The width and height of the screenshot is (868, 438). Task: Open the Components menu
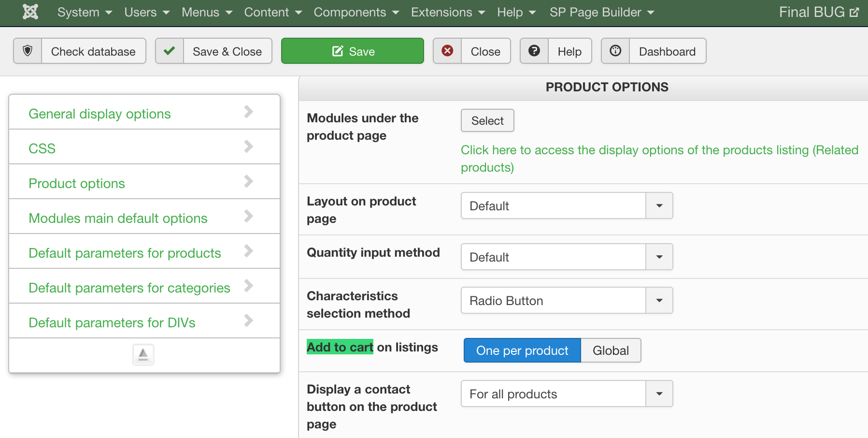pos(356,12)
